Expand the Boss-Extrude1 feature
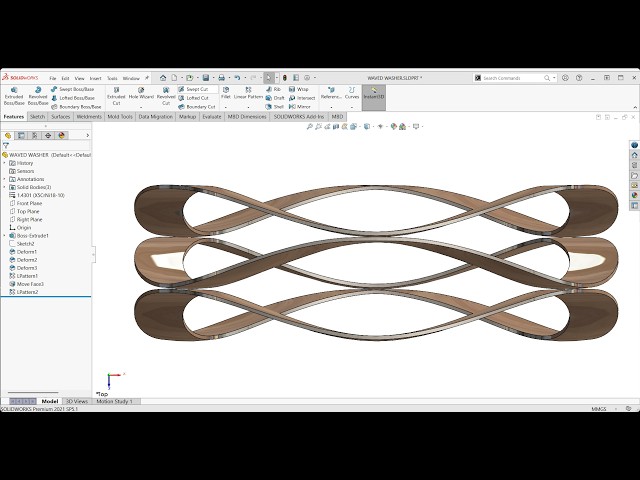Viewport: 640px width, 480px height. pyautogui.click(x=4, y=236)
